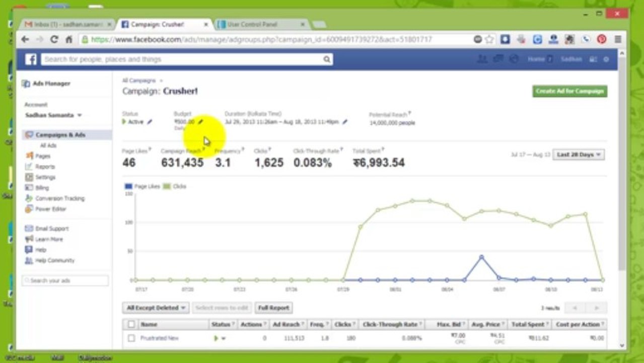Click privacy shortcuts lock icon
This screenshot has width=644, height=363.
point(594,59)
